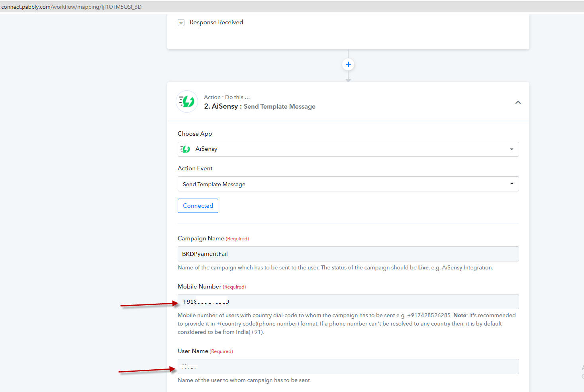Screen dimensions: 584x392
Task: Click the 'Action : Do this ...' label
Action: pos(227,97)
